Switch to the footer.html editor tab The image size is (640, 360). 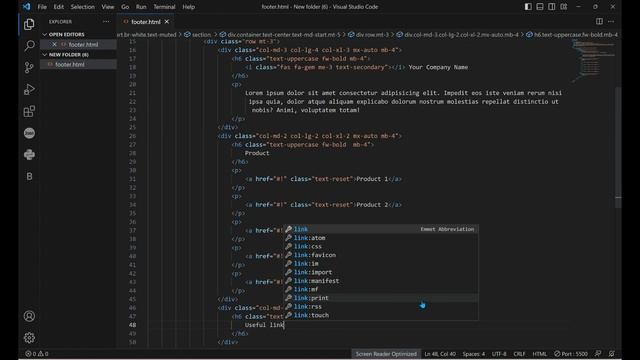pyautogui.click(x=145, y=22)
